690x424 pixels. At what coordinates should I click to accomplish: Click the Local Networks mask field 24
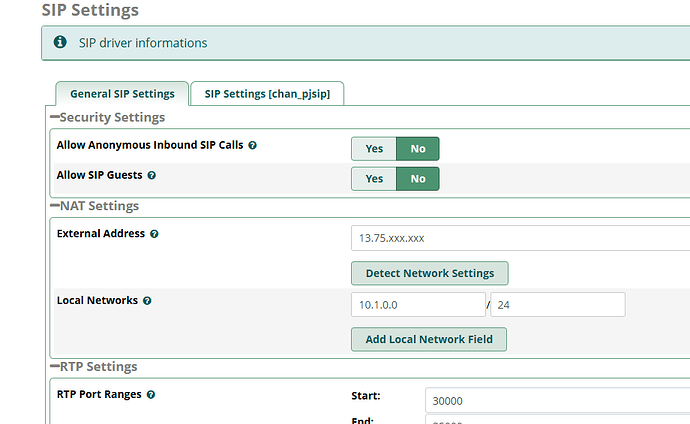(x=558, y=304)
